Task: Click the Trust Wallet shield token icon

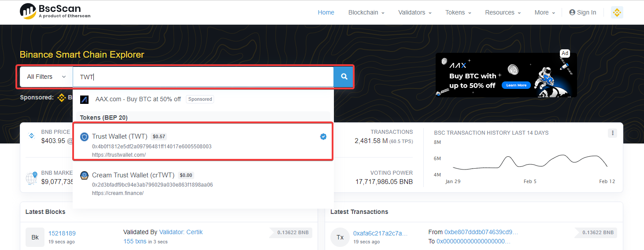Action: click(84, 137)
